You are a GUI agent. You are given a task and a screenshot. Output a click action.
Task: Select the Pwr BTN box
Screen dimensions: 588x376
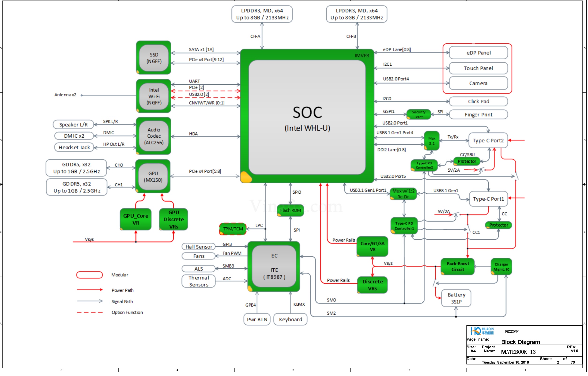(257, 320)
